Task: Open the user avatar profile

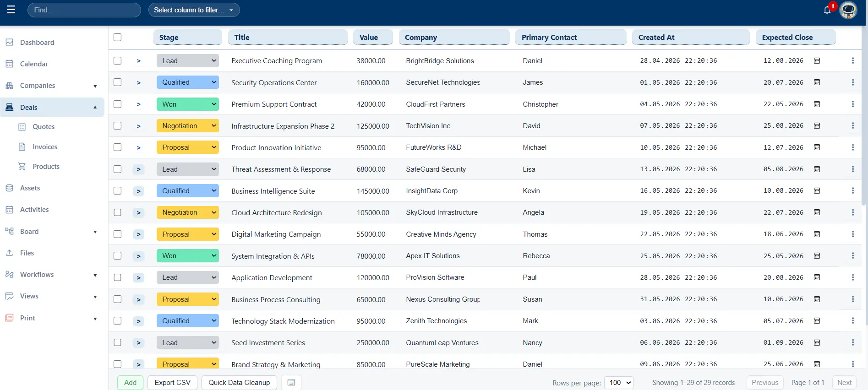Action: click(x=848, y=10)
